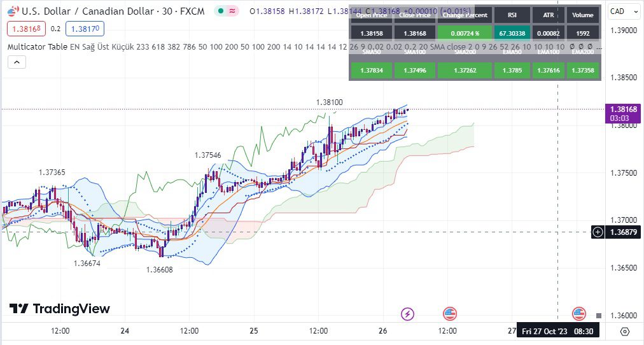Screen dimensions: 644x345
Task: Click the Open Price header cell
Action: tap(372, 15)
